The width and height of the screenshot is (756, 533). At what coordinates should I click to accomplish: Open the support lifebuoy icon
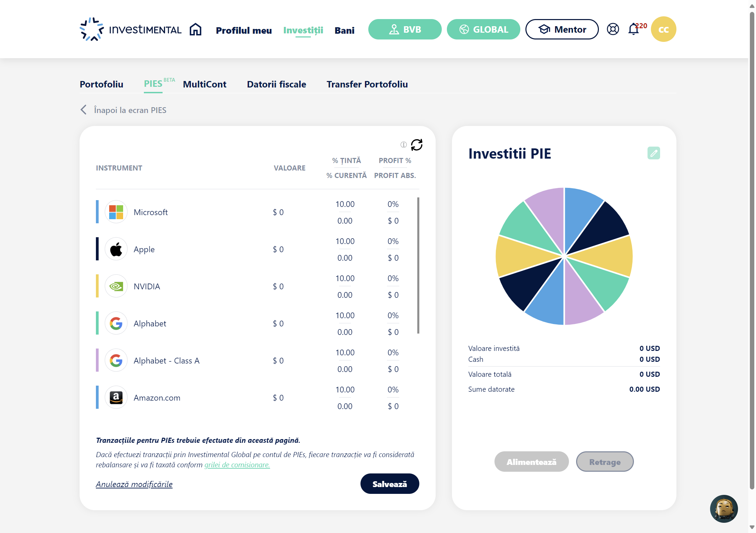click(x=613, y=29)
